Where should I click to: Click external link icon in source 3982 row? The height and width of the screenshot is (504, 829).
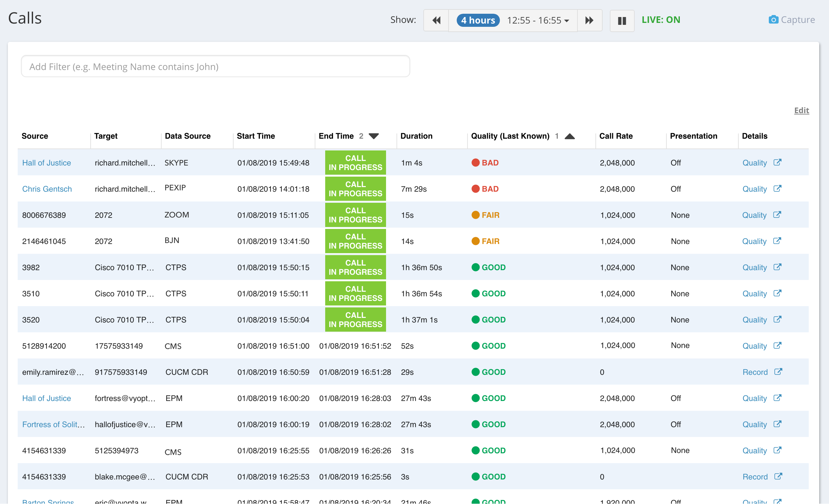click(x=777, y=267)
